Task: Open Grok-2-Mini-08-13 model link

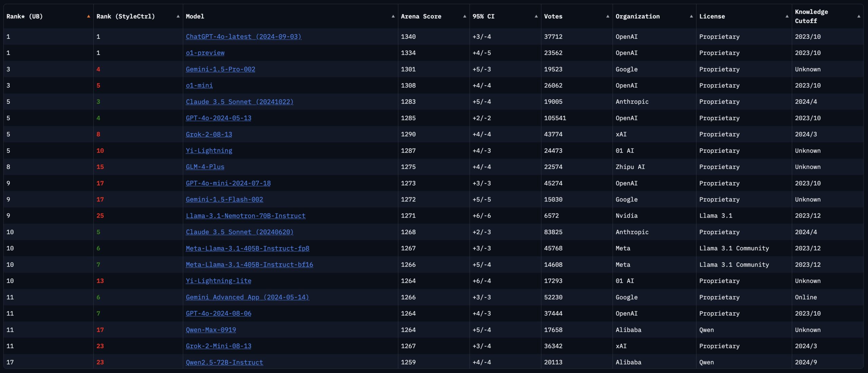Action: pos(219,346)
